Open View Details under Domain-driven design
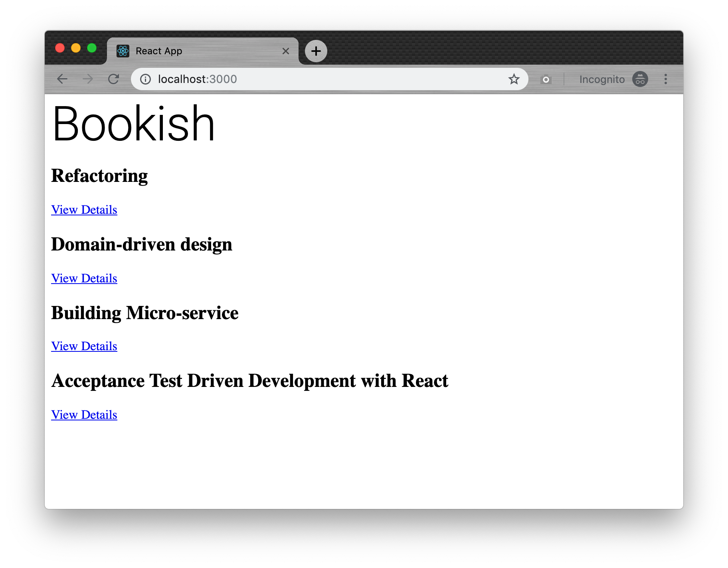Image resolution: width=728 pixels, height=568 pixels. click(x=84, y=278)
